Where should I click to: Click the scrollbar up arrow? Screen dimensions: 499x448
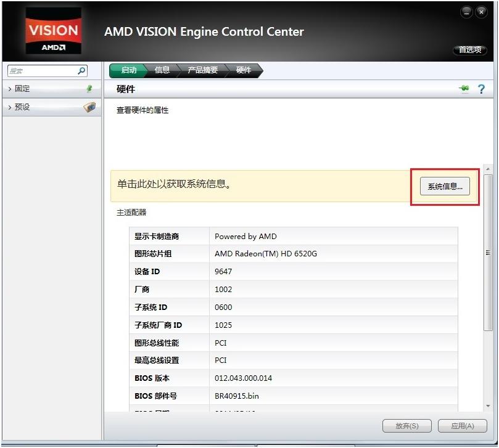click(x=487, y=169)
